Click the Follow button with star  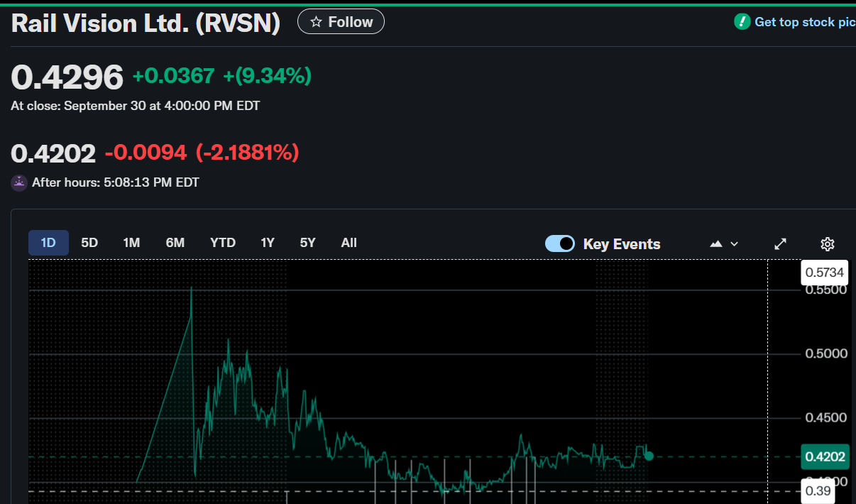coord(341,22)
